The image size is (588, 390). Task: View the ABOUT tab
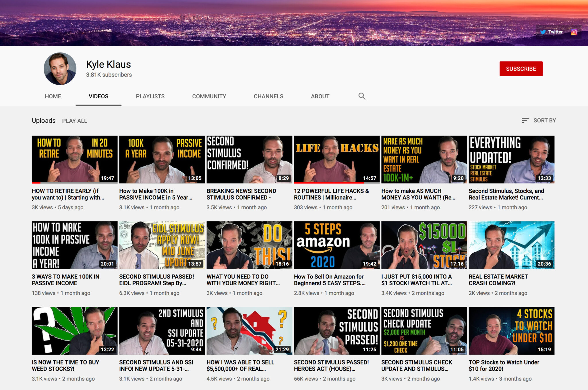coord(320,96)
